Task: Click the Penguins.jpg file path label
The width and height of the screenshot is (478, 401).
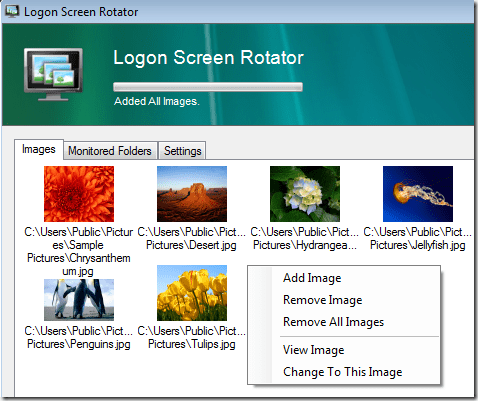Action: 79,337
